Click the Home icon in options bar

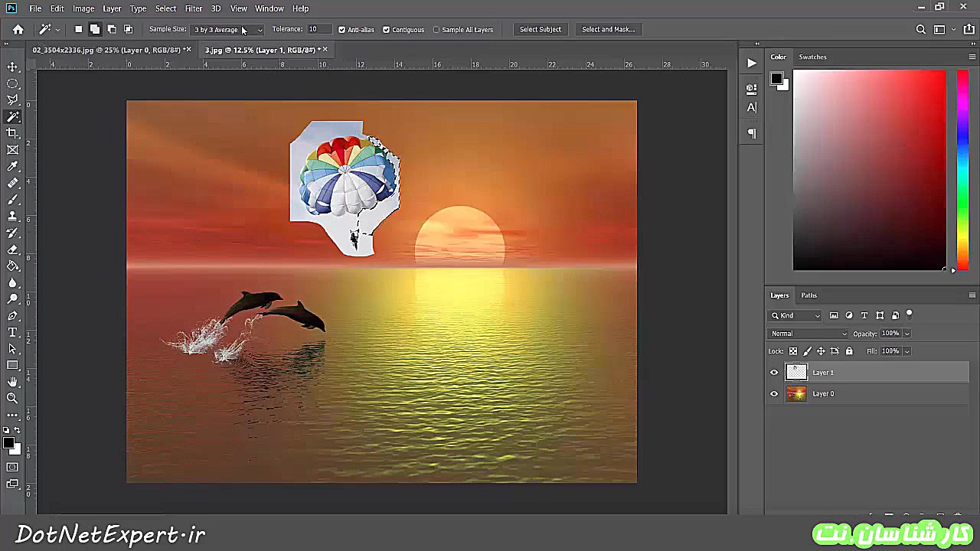click(18, 30)
